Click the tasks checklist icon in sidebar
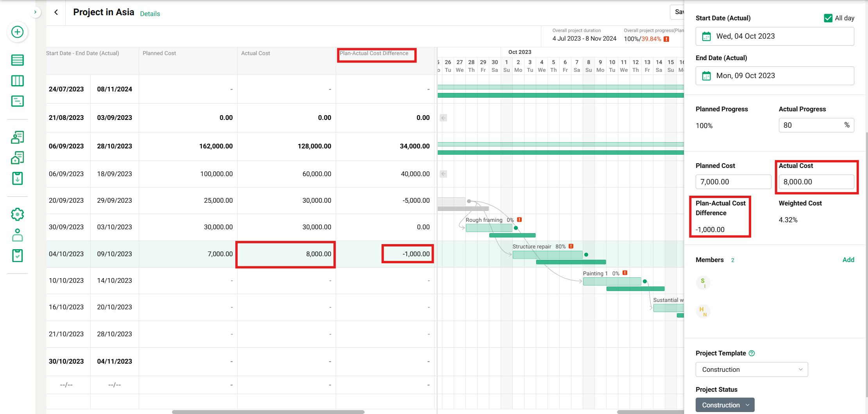The width and height of the screenshot is (868, 414). 18,255
